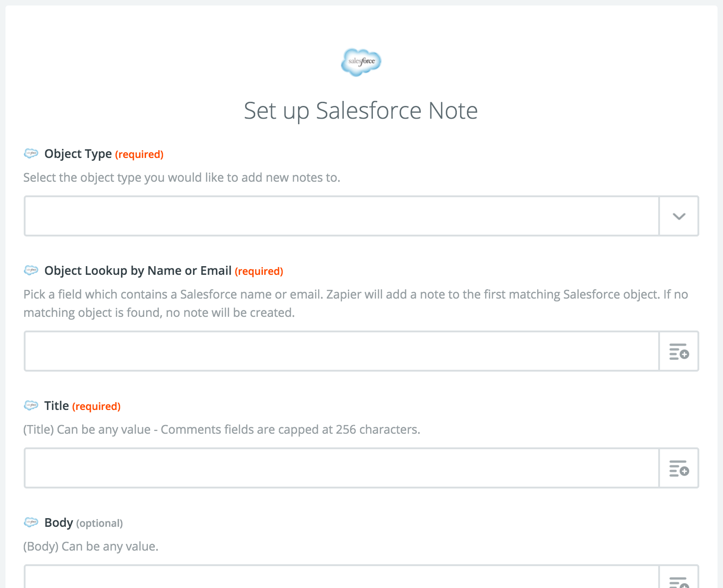The width and height of the screenshot is (723, 588).
Task: Click the 'Pick a field which contains' help text
Action: click(x=356, y=304)
